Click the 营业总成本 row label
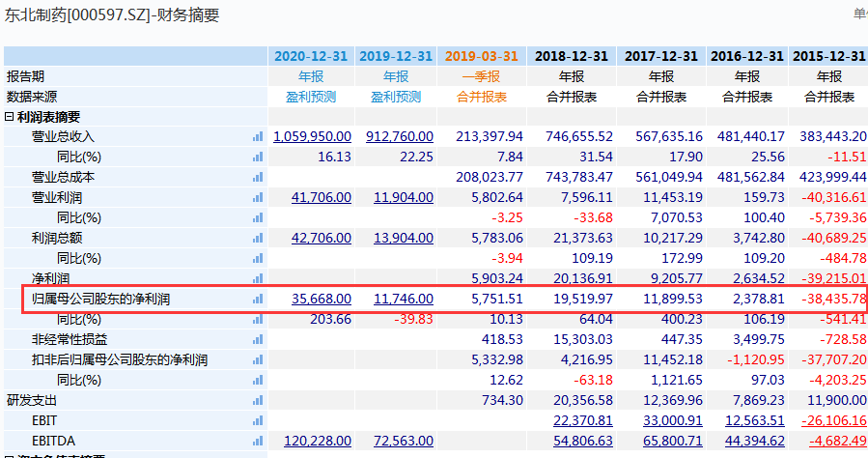This screenshot has width=868, height=458. 63,177
